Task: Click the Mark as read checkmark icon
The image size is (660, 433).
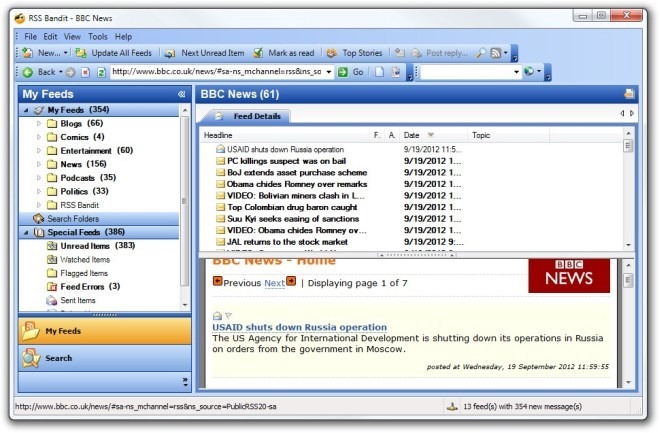Action: point(258,53)
